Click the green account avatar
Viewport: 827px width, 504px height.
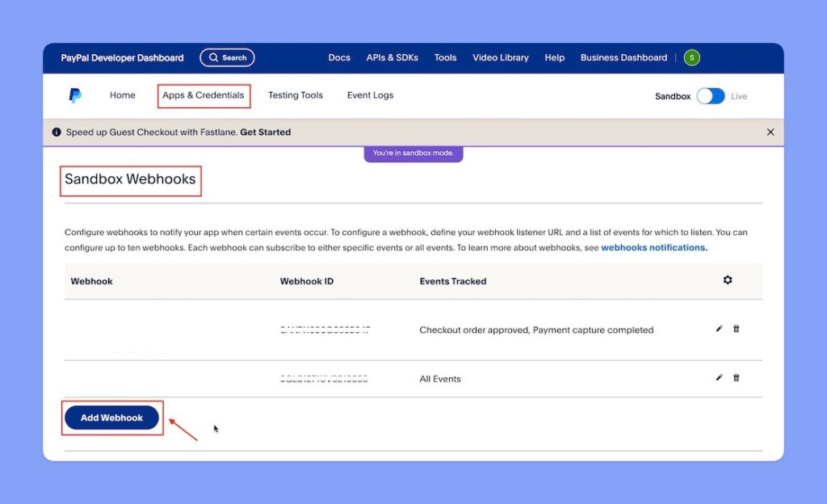coord(691,57)
